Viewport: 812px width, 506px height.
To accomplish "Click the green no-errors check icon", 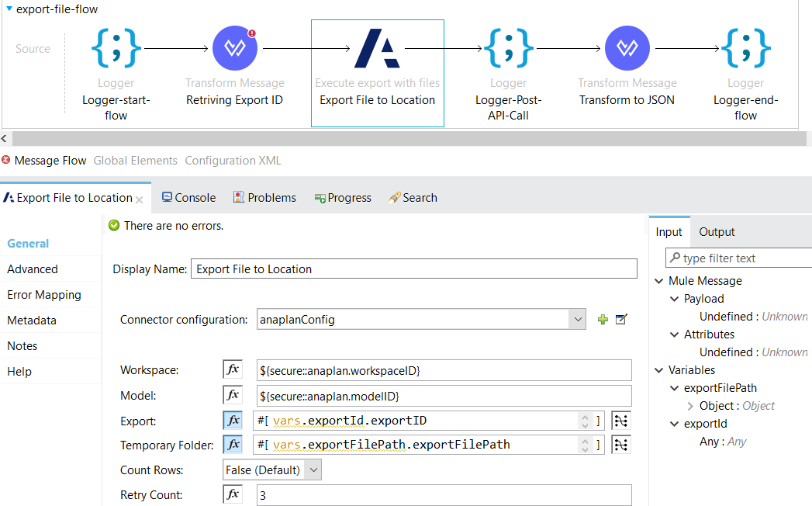I will click(x=114, y=225).
